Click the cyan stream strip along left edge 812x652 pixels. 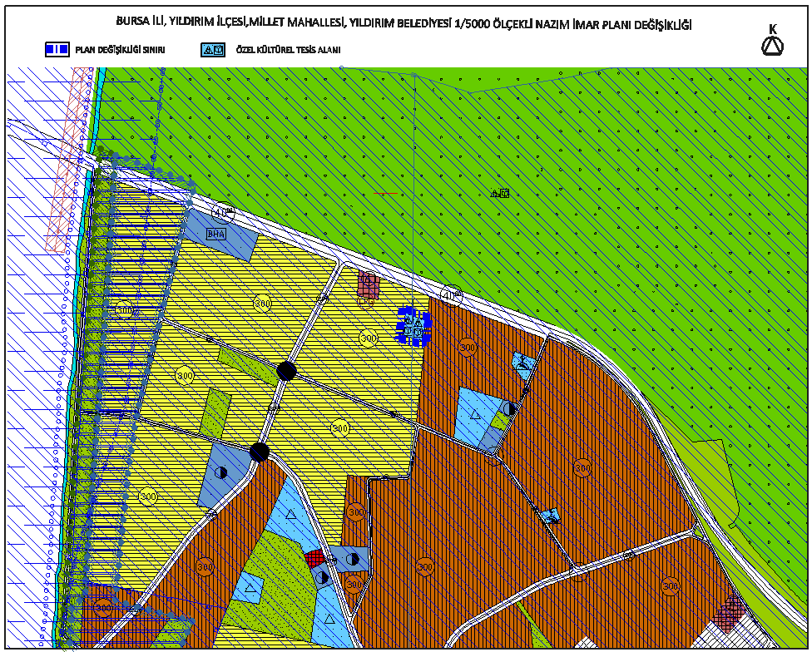pyautogui.click(x=77, y=357)
